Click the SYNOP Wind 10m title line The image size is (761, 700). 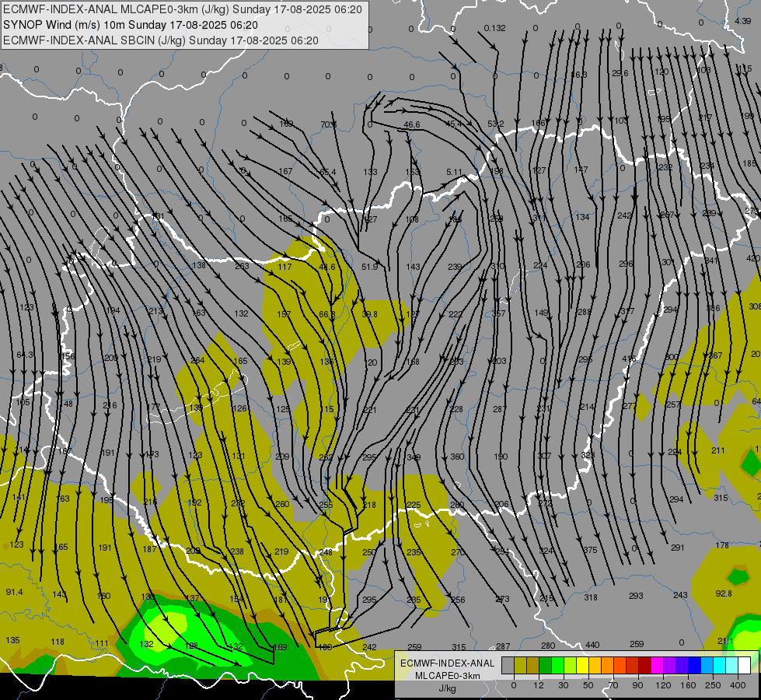pos(130,25)
